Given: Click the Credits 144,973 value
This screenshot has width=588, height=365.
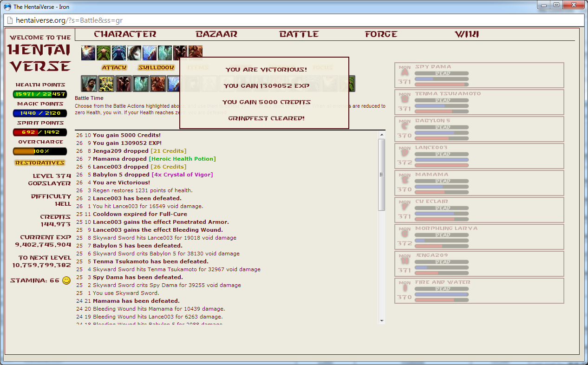Looking at the screenshot, I should point(55,224).
